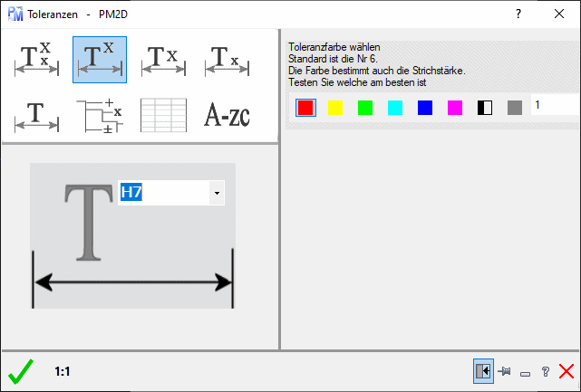Pick the red color swatch
Image resolution: width=581 pixels, height=392 pixels.
[x=305, y=108]
